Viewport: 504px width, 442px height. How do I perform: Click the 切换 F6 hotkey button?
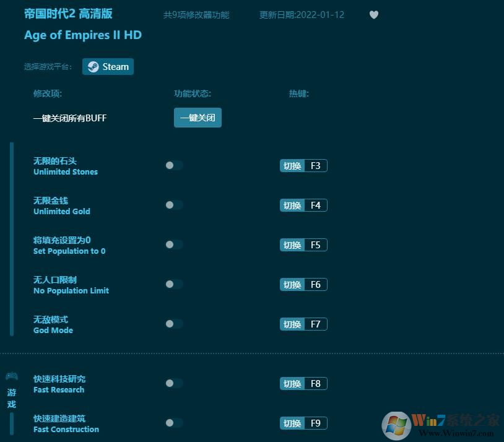pos(303,284)
